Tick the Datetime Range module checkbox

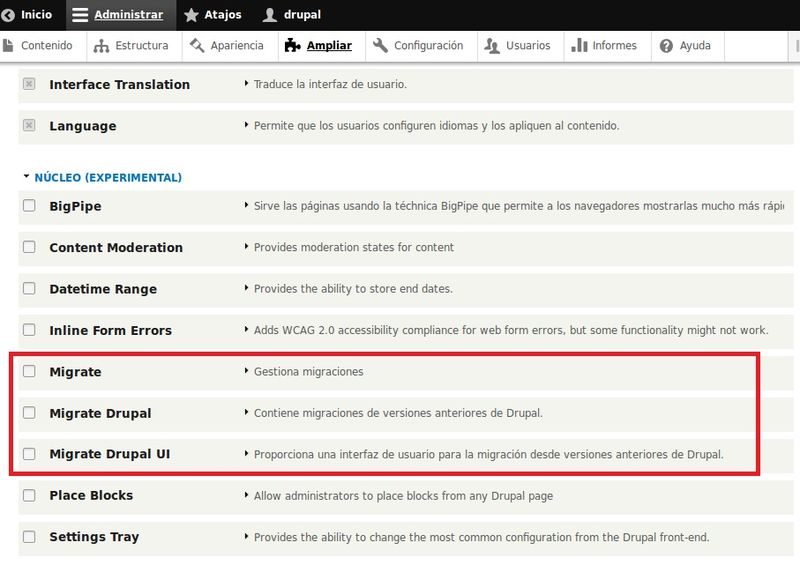click(x=29, y=288)
